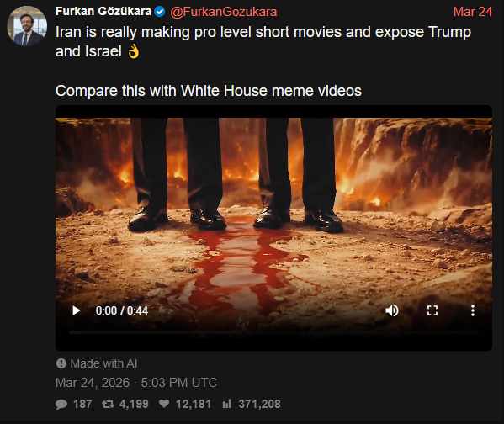Screen dimensions: 504x424
Task: Click the Mar 24, 2026 timestamp
Action: (x=136, y=383)
